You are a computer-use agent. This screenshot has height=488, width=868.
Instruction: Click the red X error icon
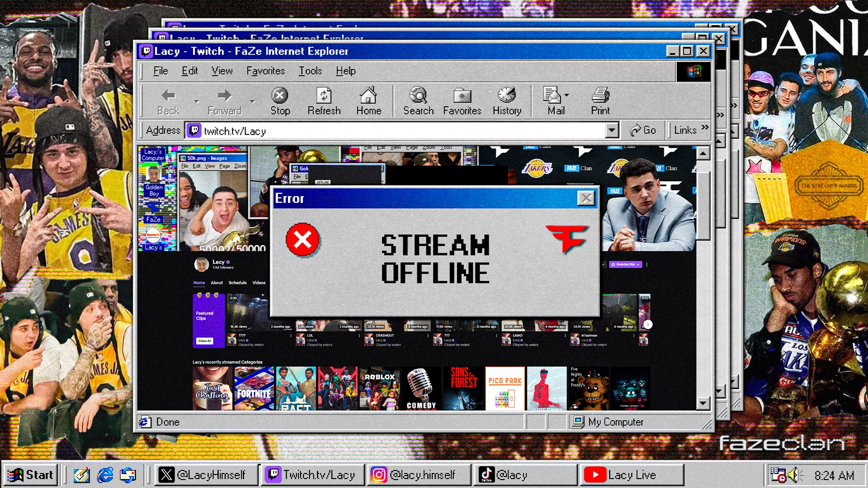coord(302,239)
